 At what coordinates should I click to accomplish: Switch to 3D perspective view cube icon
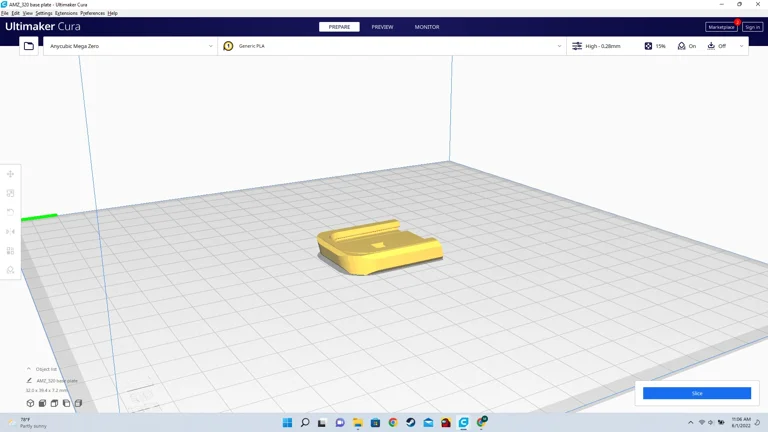30,403
